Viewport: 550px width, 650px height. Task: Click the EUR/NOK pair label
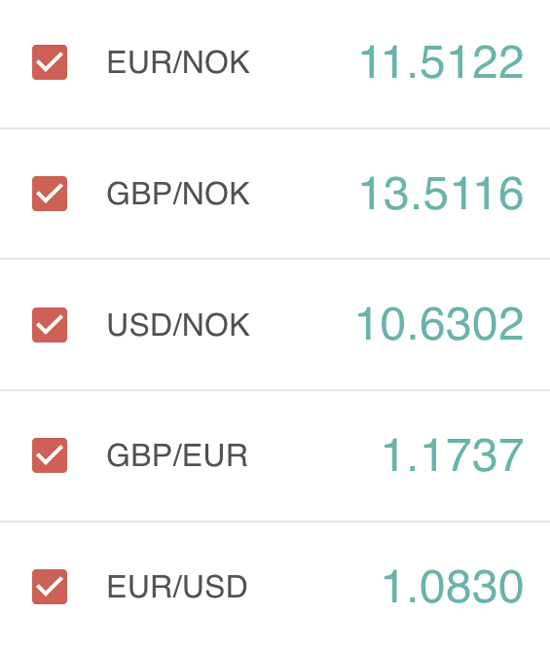coord(178,63)
